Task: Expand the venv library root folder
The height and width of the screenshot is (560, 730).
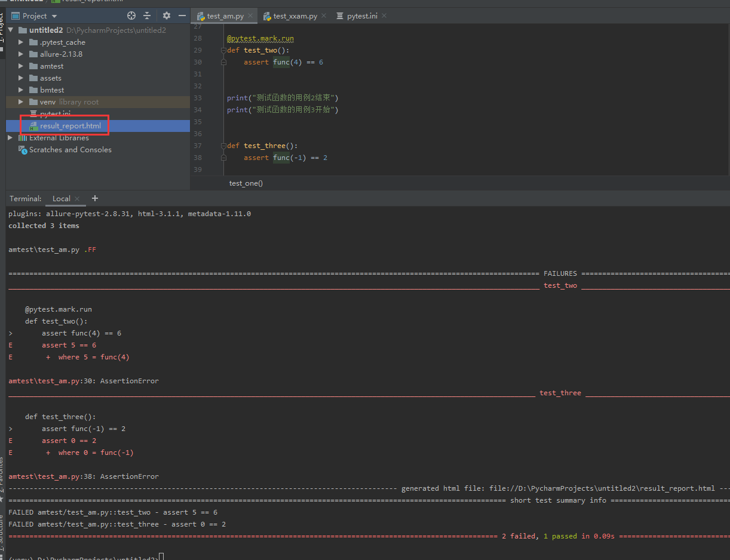Action: click(21, 102)
